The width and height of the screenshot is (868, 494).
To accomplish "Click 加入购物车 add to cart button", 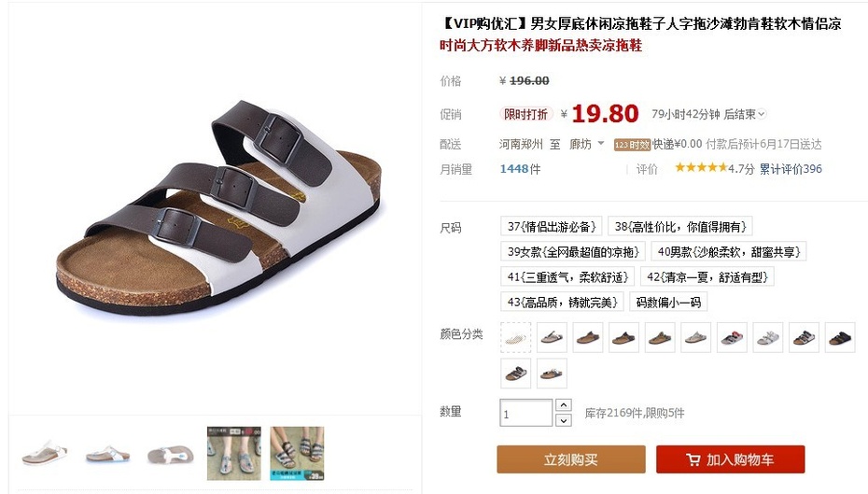I will (730, 459).
